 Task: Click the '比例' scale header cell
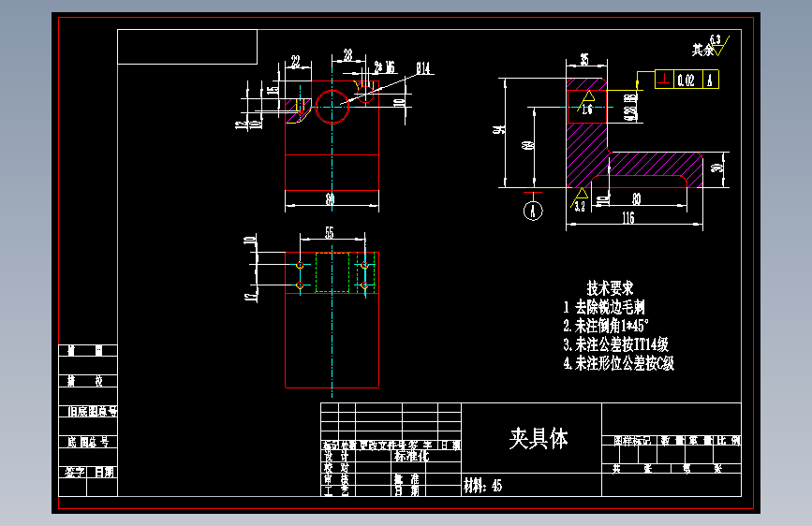click(x=728, y=441)
